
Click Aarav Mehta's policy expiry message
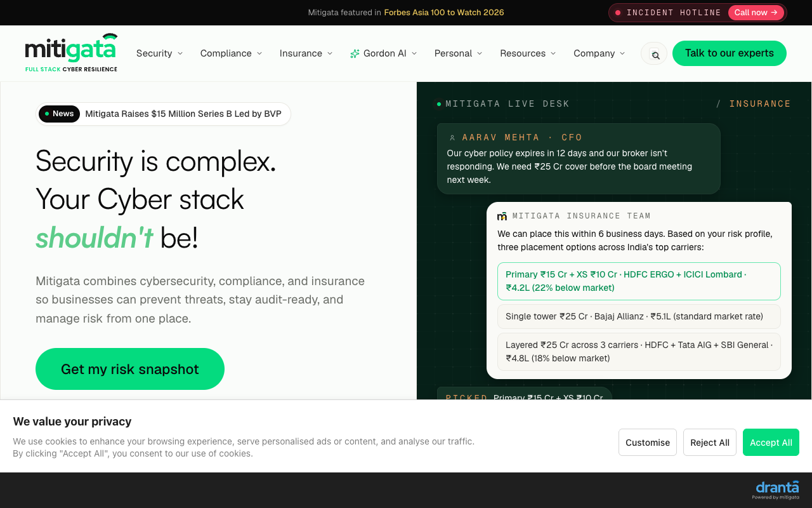pos(570,166)
